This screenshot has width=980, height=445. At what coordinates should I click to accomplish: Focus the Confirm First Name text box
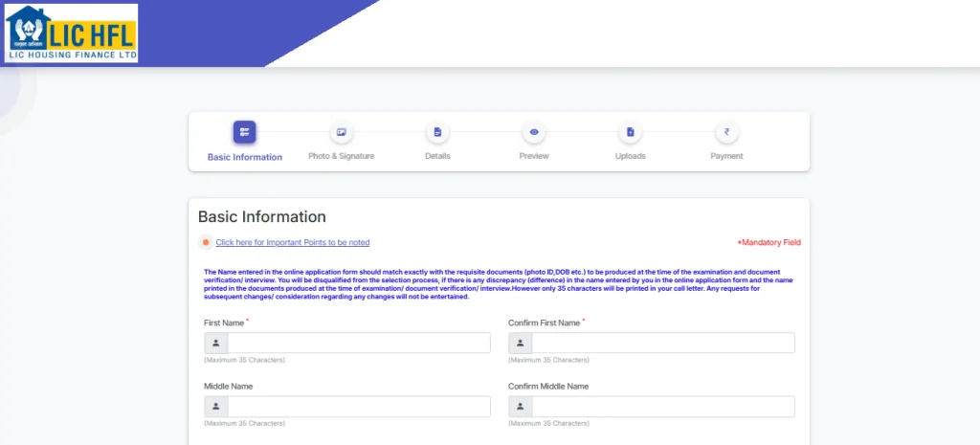(x=662, y=343)
